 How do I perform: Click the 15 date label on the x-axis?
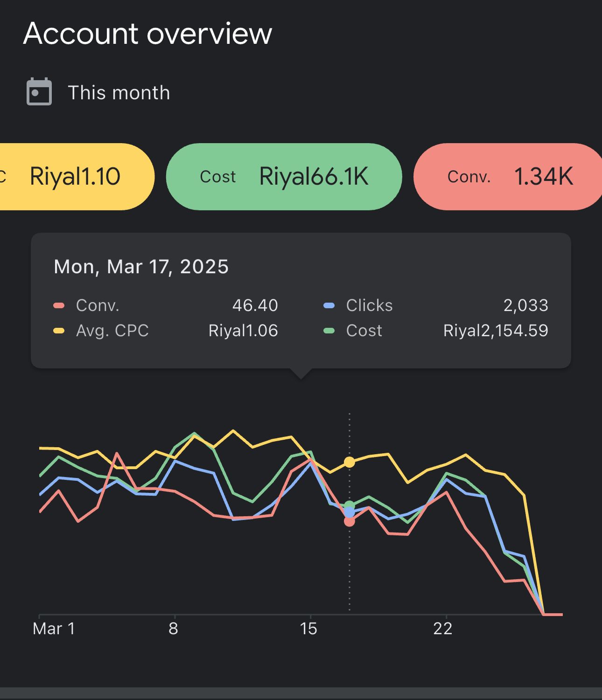pyautogui.click(x=308, y=629)
